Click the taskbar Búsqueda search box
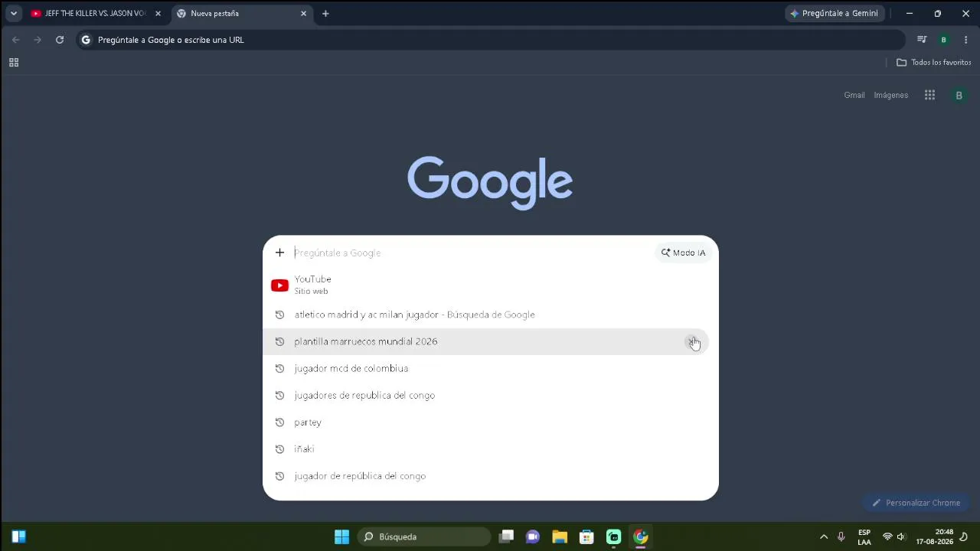Image resolution: width=980 pixels, height=551 pixels. point(424,536)
